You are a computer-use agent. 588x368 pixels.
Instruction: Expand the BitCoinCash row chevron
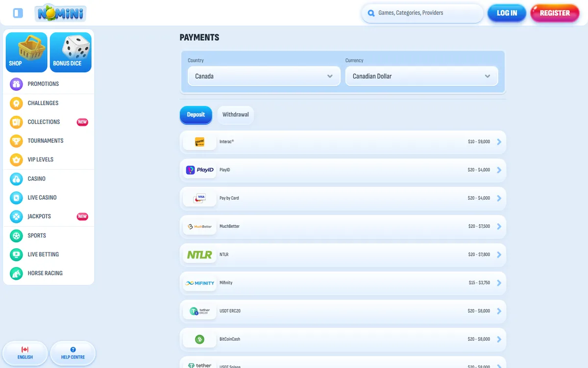tap(499, 339)
